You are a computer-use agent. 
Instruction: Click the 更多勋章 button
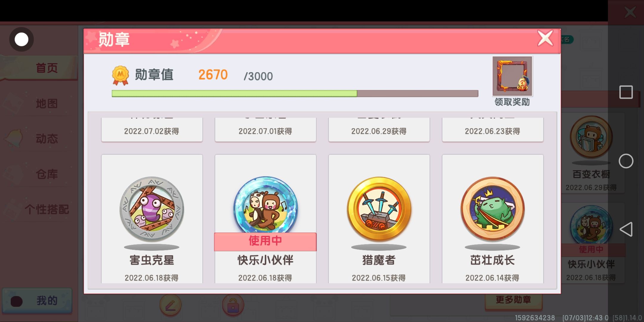[513, 300]
